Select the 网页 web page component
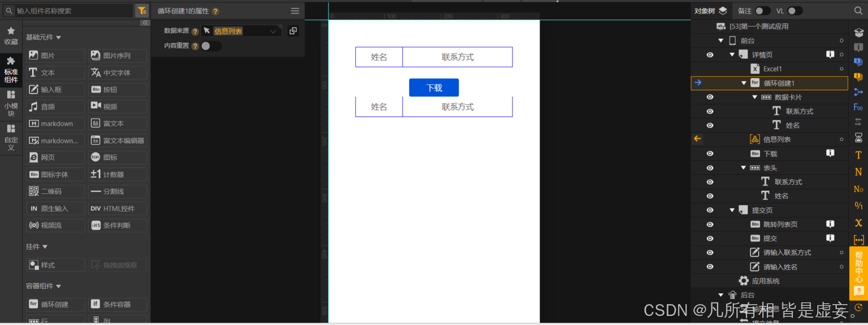Image resolution: width=868 pixels, height=325 pixels. [x=55, y=158]
